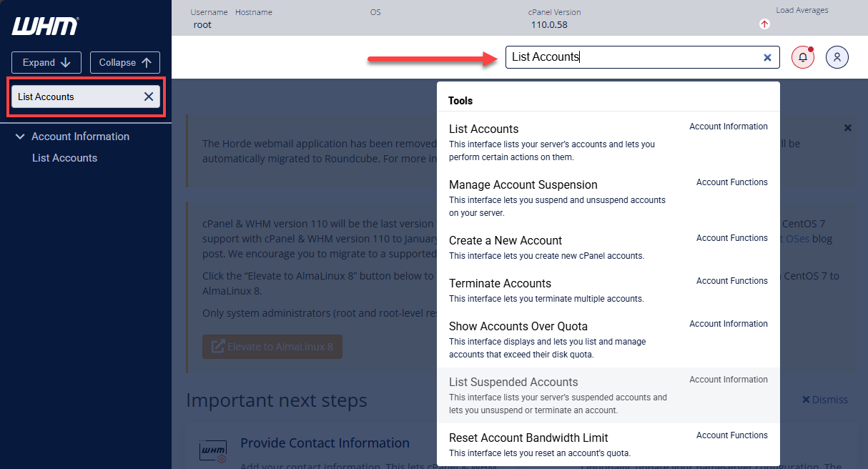Click the WHM Provide Contact Information icon
868x469 pixels.
click(x=212, y=451)
